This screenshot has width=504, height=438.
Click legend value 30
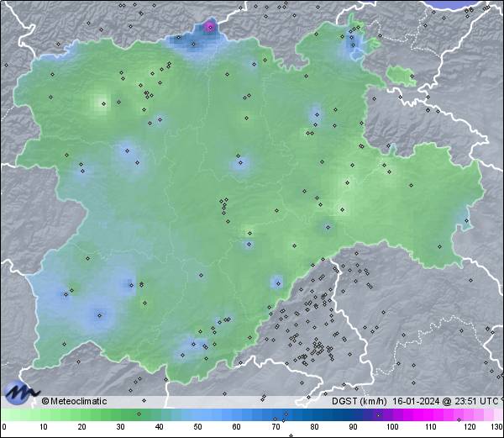click(120, 427)
